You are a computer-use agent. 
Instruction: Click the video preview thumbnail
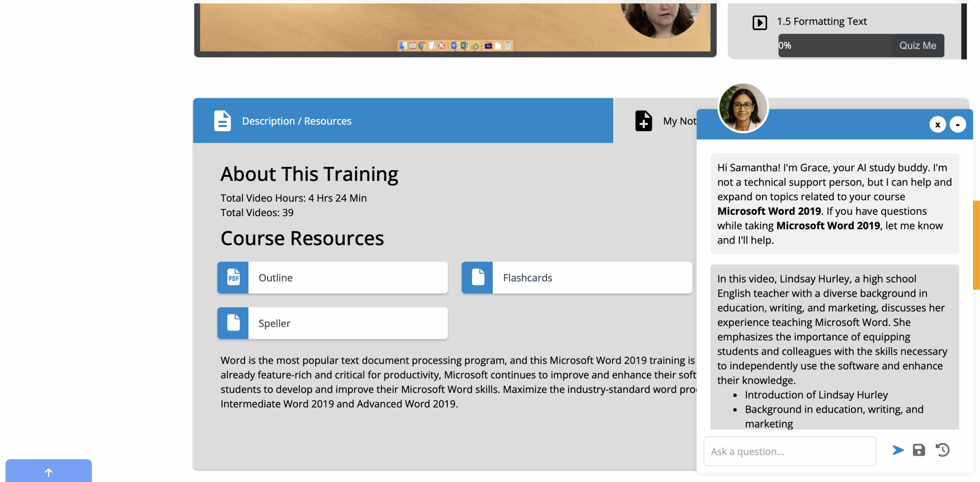coord(455,28)
